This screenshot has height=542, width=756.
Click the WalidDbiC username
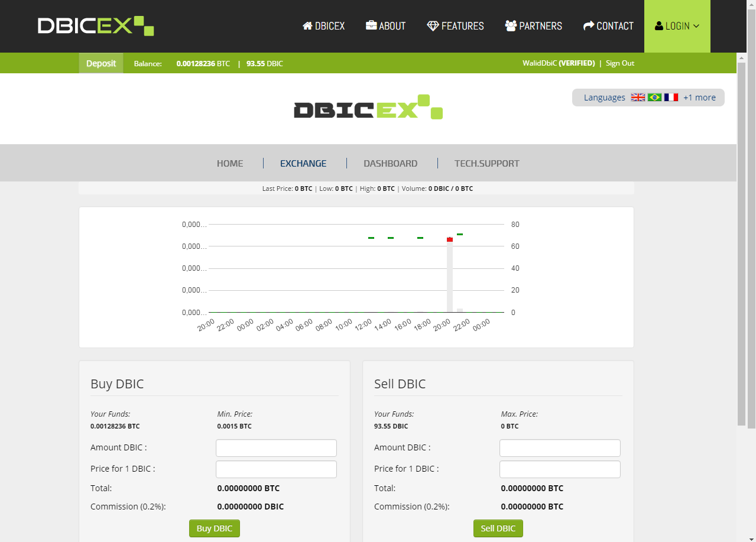point(540,63)
